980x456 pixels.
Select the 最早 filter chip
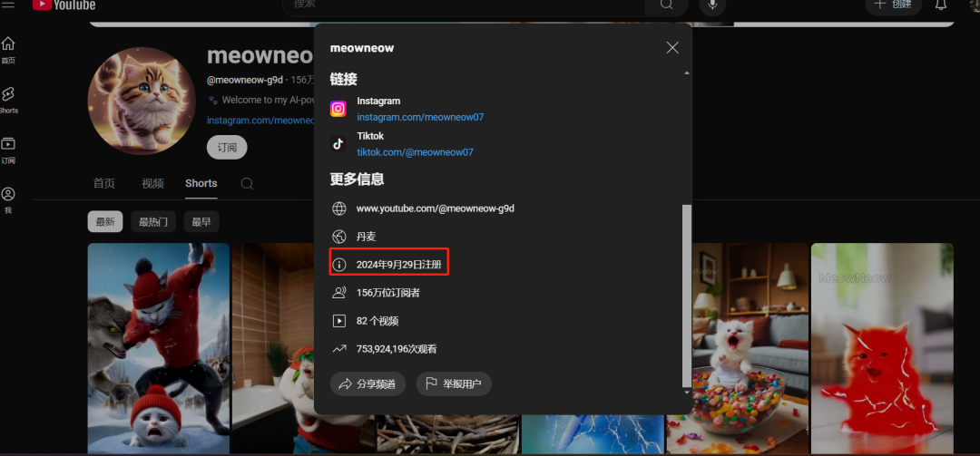201,222
